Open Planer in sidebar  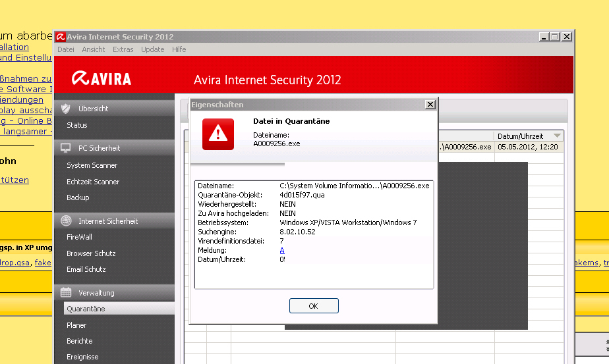tap(76, 325)
